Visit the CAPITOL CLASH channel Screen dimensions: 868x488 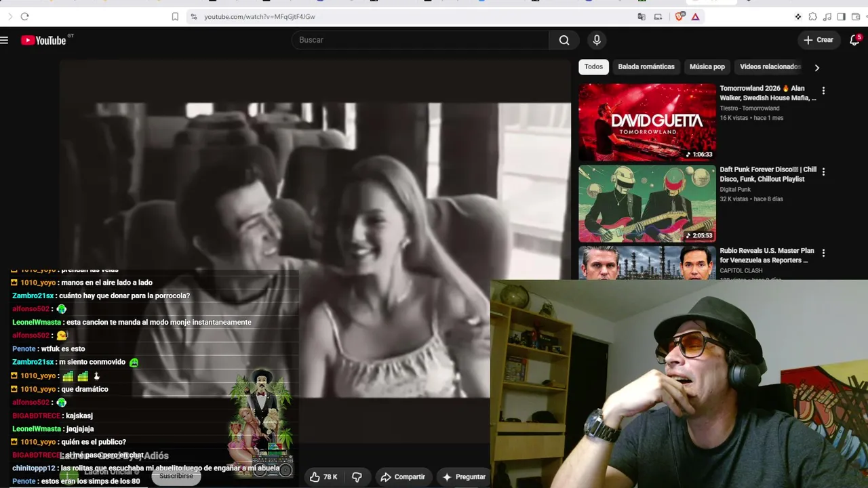[741, 271]
